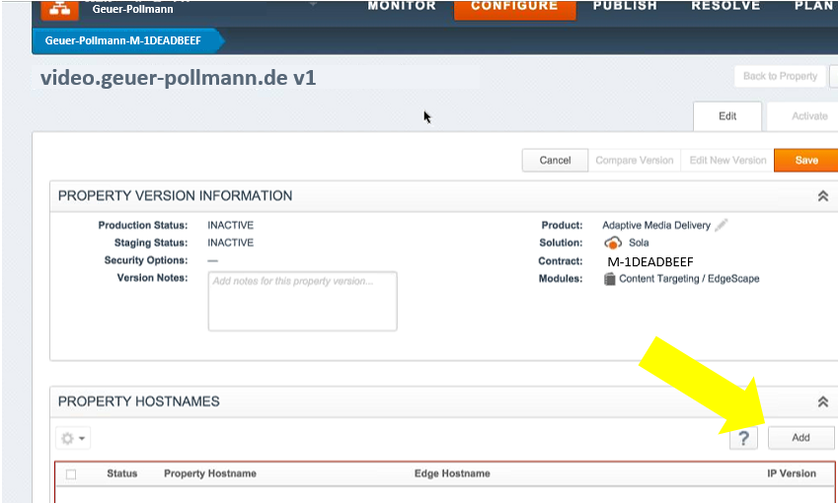Click the Cancel button
The height and width of the screenshot is (504, 838).
point(555,160)
